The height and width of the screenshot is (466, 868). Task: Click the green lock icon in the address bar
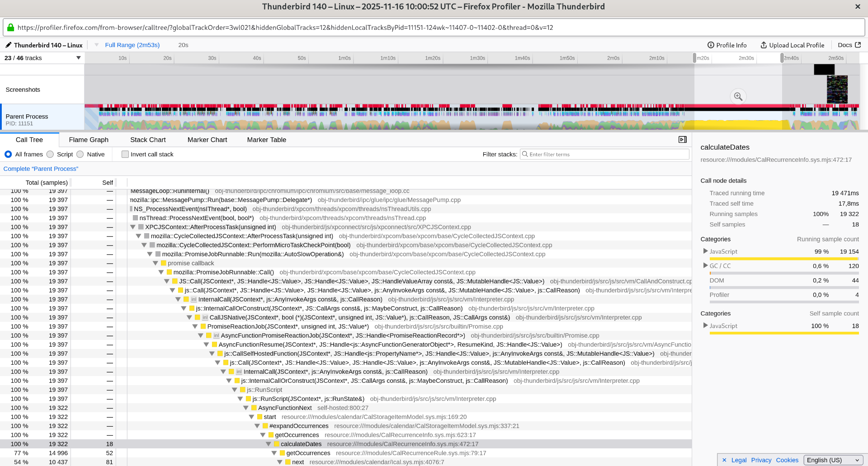click(x=10, y=28)
